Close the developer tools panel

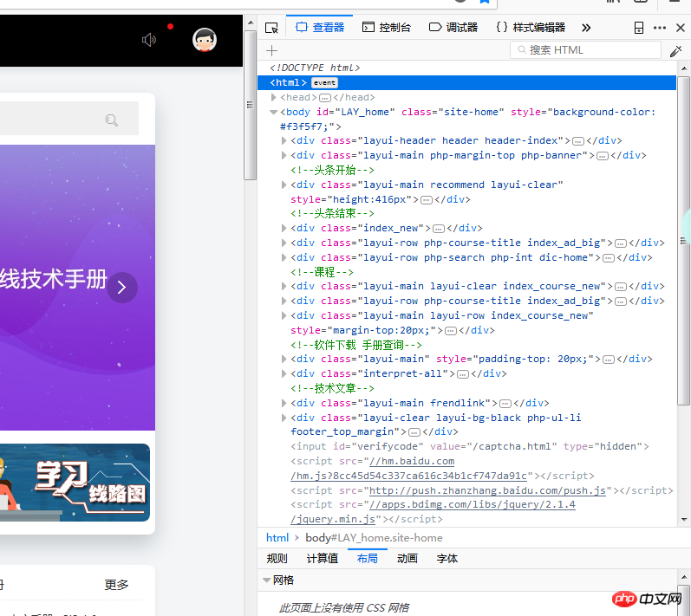[x=681, y=28]
